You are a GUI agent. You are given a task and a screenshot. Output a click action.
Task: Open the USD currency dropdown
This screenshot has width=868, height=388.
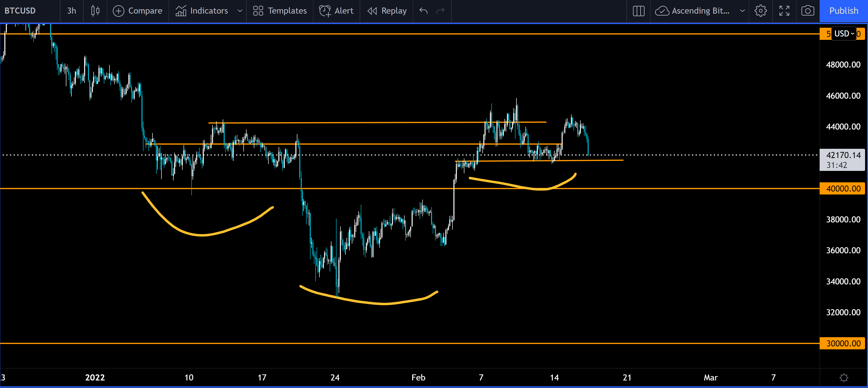click(844, 34)
